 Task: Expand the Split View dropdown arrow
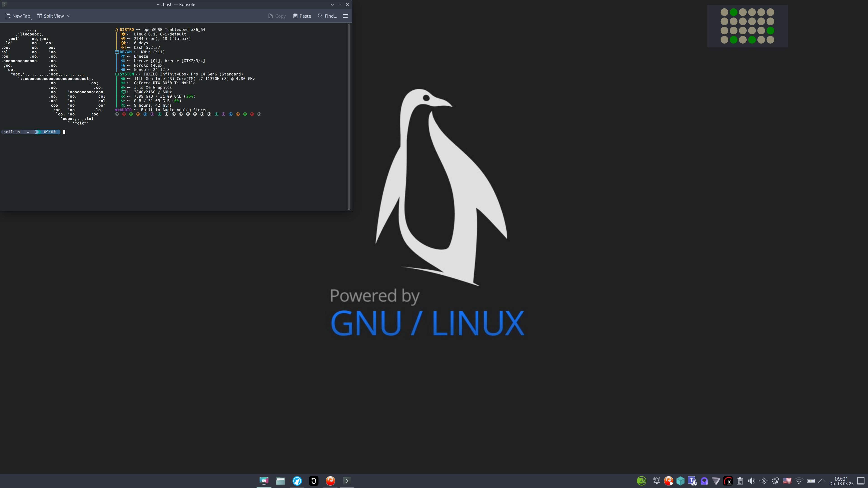tap(69, 16)
